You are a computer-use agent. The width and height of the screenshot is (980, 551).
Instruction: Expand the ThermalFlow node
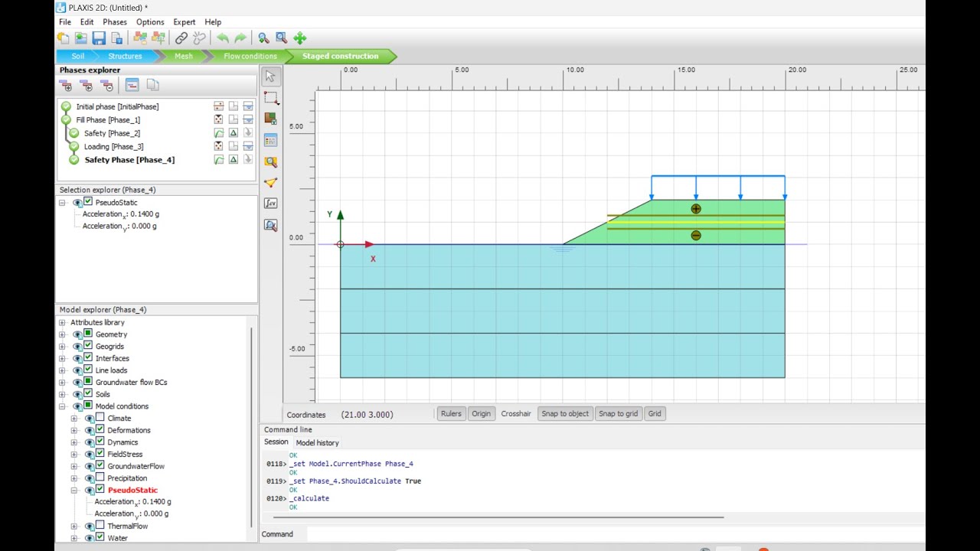click(74, 526)
